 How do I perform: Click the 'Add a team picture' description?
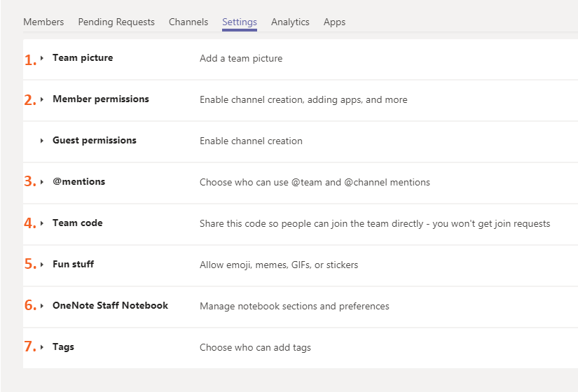coord(241,59)
